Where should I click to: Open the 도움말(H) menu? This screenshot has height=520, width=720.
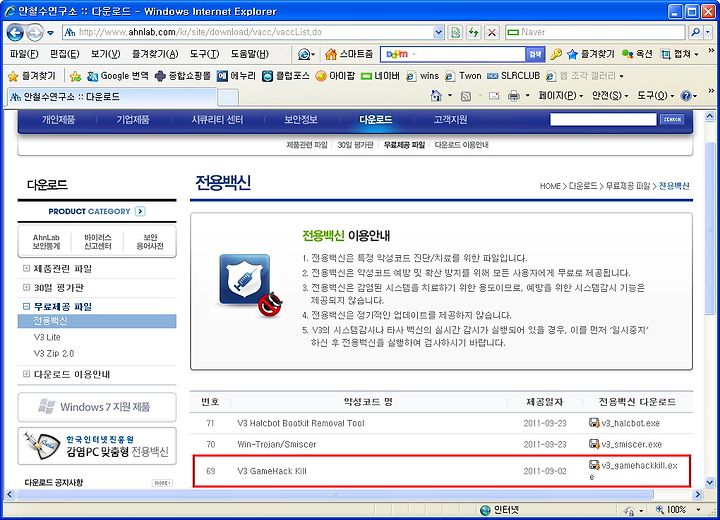(249, 54)
